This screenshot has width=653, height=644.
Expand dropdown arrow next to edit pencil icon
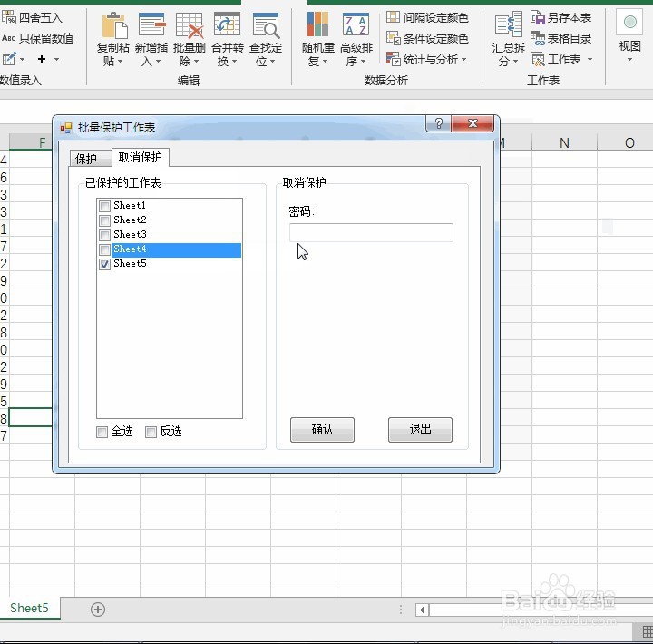point(23,59)
